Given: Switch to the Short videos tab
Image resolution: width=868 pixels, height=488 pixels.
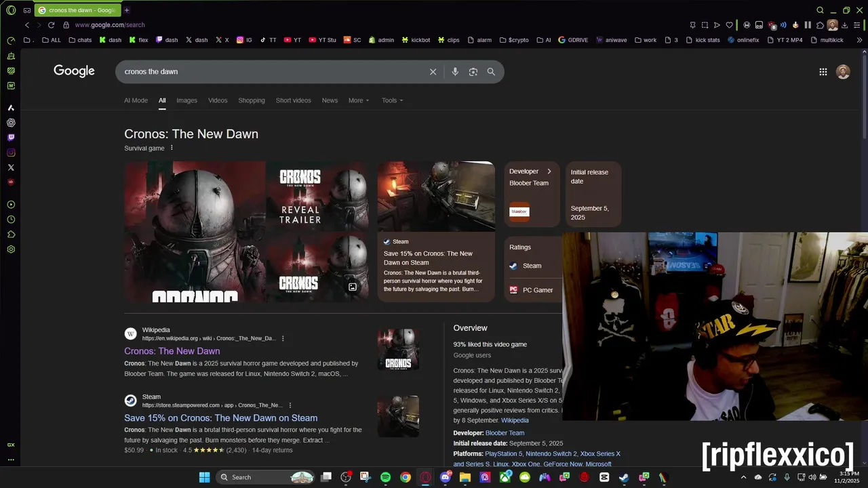Looking at the screenshot, I should (293, 100).
